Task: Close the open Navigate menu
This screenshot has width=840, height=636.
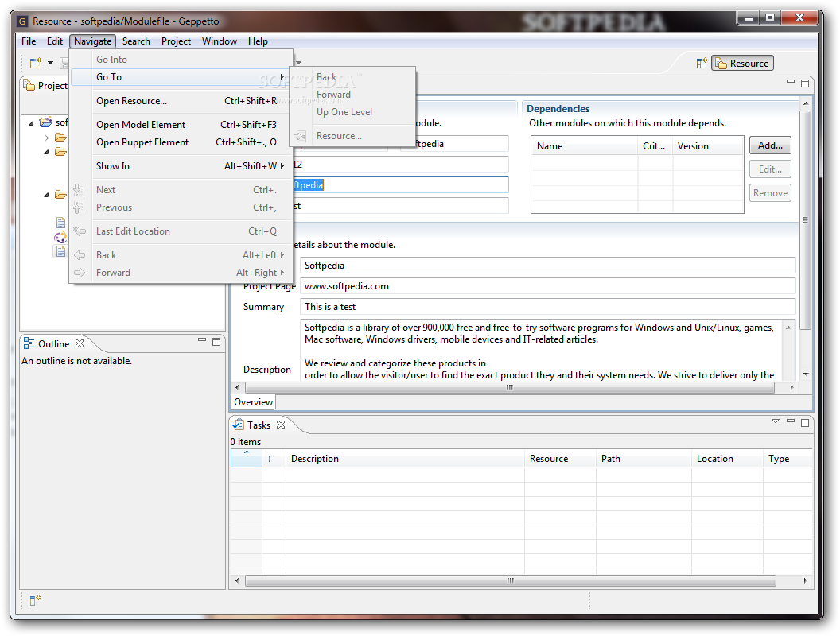Action: [93, 41]
